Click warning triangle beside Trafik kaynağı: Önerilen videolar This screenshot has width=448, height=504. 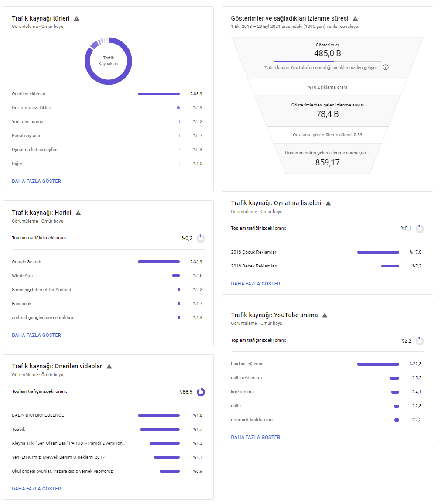pos(109,367)
